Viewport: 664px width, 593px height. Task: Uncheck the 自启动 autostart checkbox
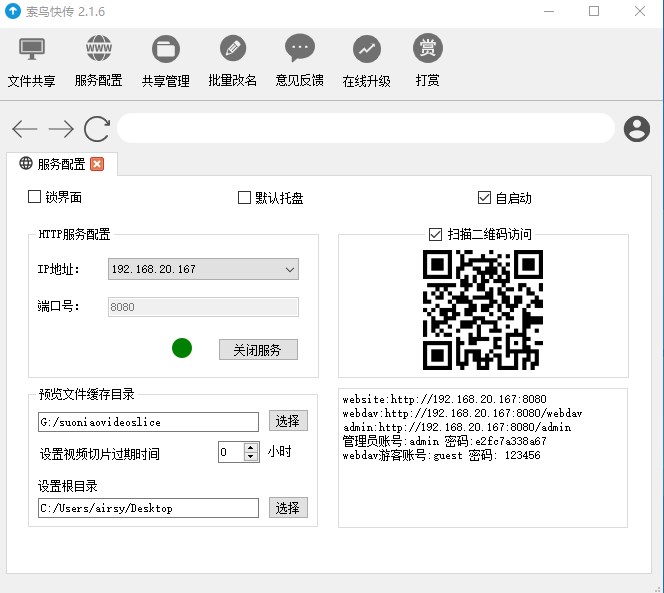[x=485, y=198]
